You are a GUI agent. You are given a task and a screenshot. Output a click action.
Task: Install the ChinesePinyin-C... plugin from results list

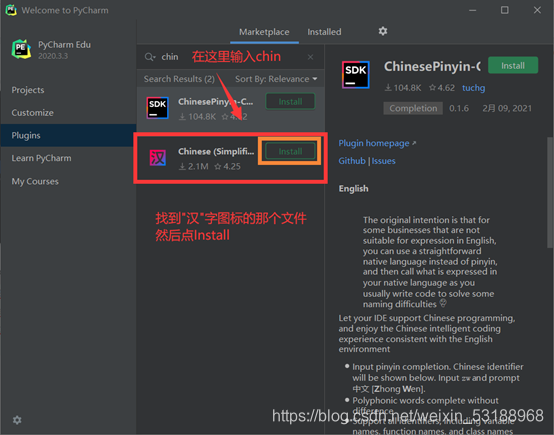click(290, 101)
